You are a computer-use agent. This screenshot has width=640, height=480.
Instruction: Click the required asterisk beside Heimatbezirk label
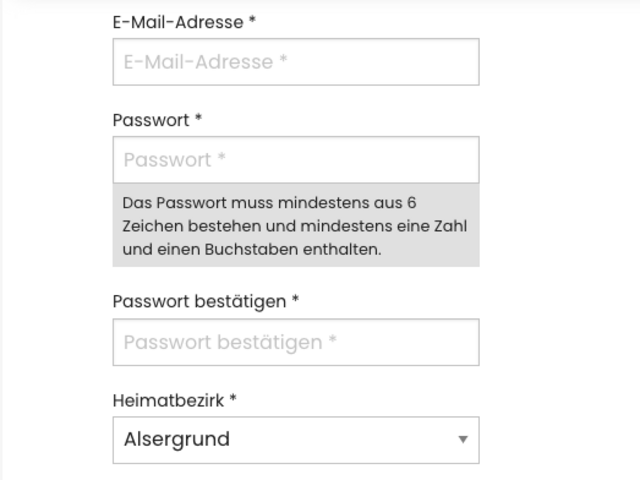233,400
